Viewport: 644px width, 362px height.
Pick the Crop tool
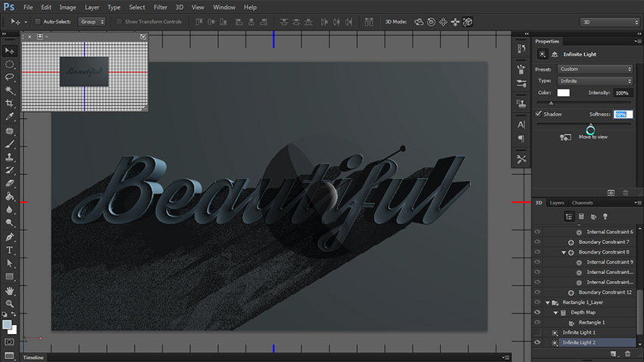pos(9,103)
